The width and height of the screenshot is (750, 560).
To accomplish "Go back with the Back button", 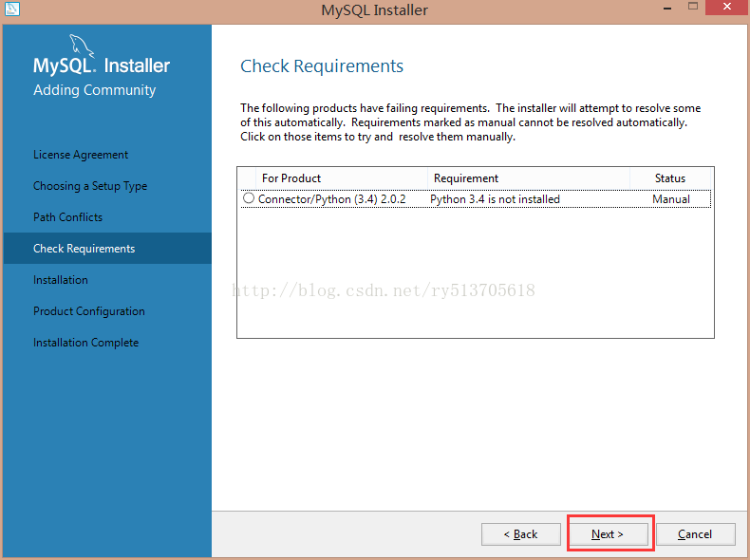I will [521, 534].
